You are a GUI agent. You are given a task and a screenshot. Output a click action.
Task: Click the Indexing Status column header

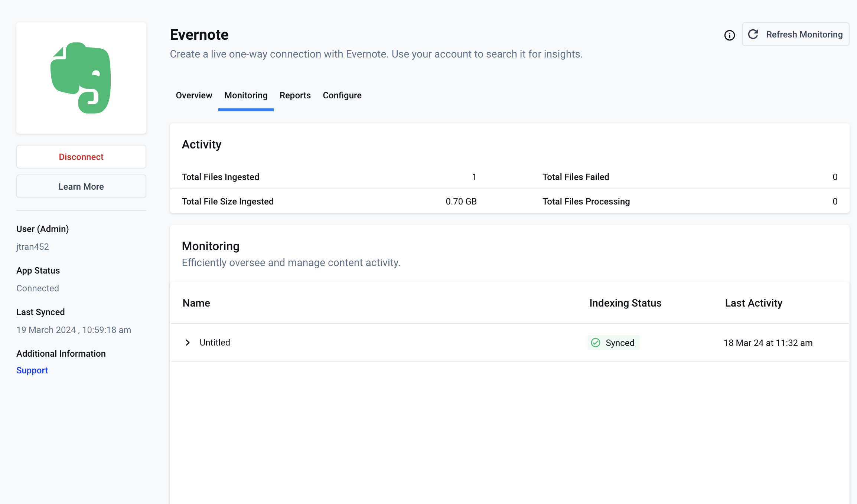point(625,303)
